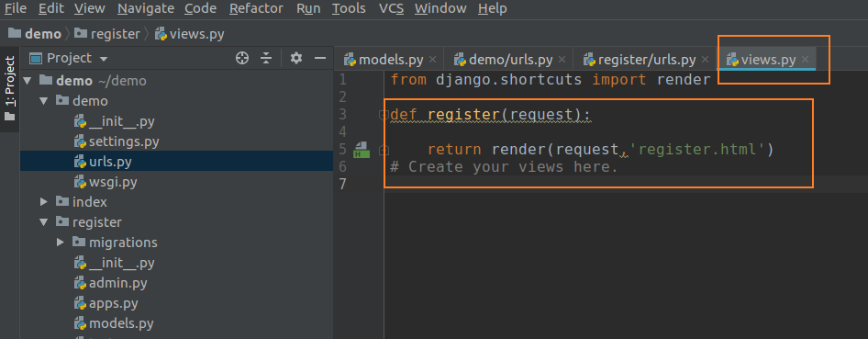This screenshot has height=339, width=868.
Task: Open the View menu
Action: pos(90,8)
